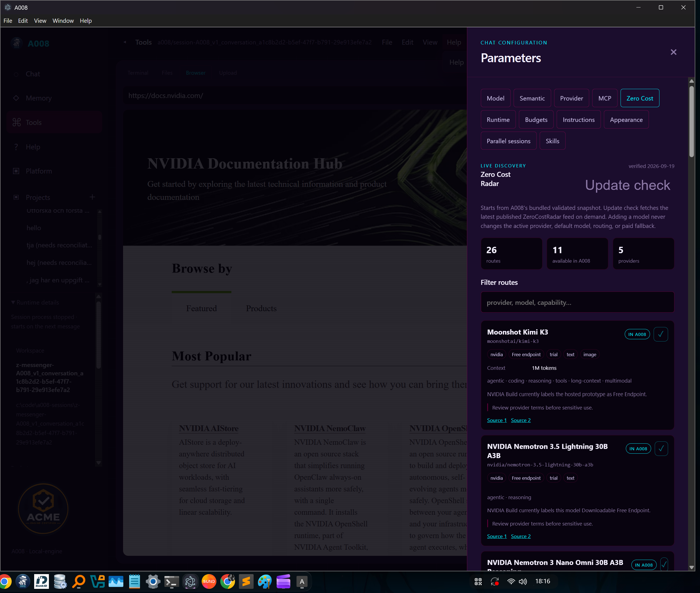Open the Provider tab
The width and height of the screenshot is (700, 593).
(571, 98)
